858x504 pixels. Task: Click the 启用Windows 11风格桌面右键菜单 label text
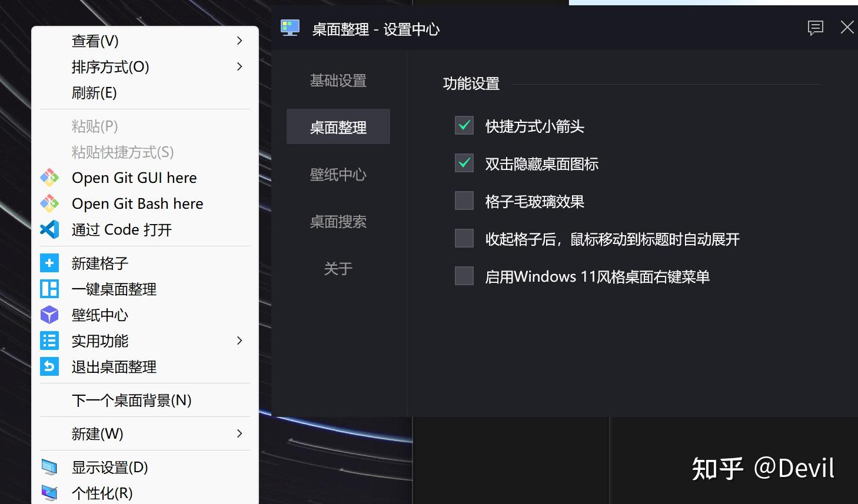click(597, 276)
